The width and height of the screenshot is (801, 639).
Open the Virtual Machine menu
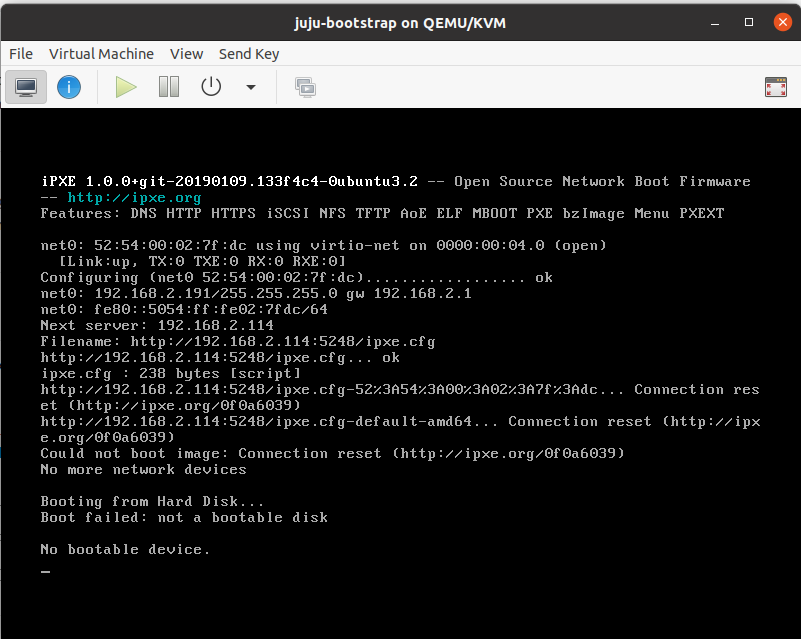click(101, 54)
